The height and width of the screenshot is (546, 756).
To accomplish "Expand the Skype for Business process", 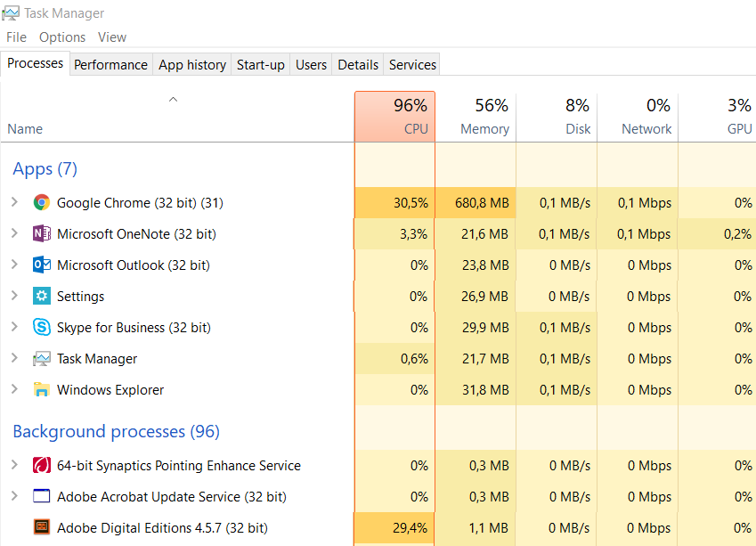I will coord(14,328).
